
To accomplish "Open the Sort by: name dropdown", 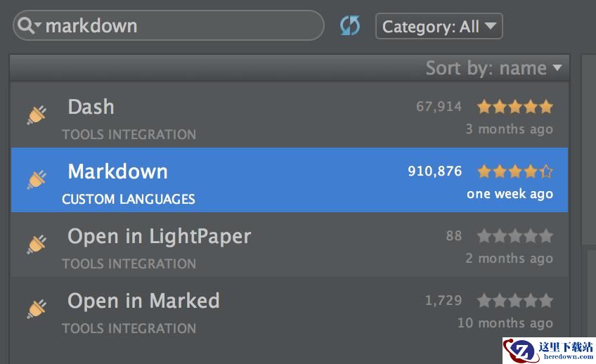I will [493, 68].
